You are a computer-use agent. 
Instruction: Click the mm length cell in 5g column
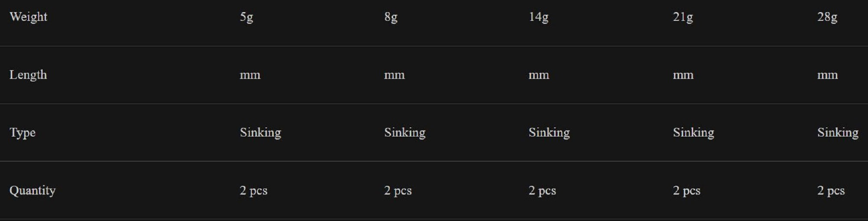tap(250, 75)
